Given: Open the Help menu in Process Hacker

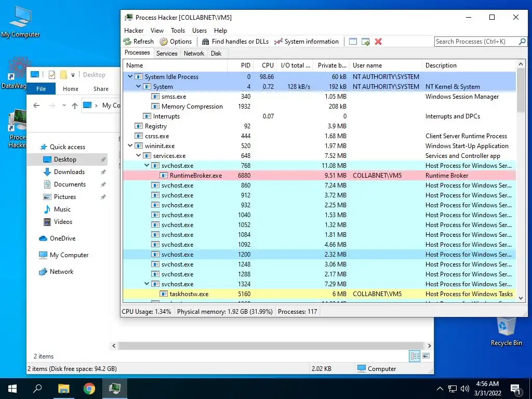Looking at the screenshot, I should 220,31.
